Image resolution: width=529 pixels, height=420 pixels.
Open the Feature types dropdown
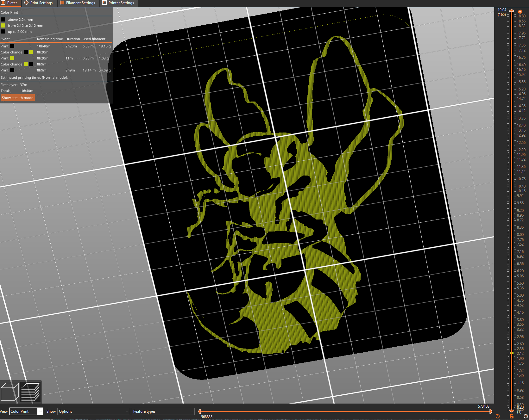tap(163, 411)
